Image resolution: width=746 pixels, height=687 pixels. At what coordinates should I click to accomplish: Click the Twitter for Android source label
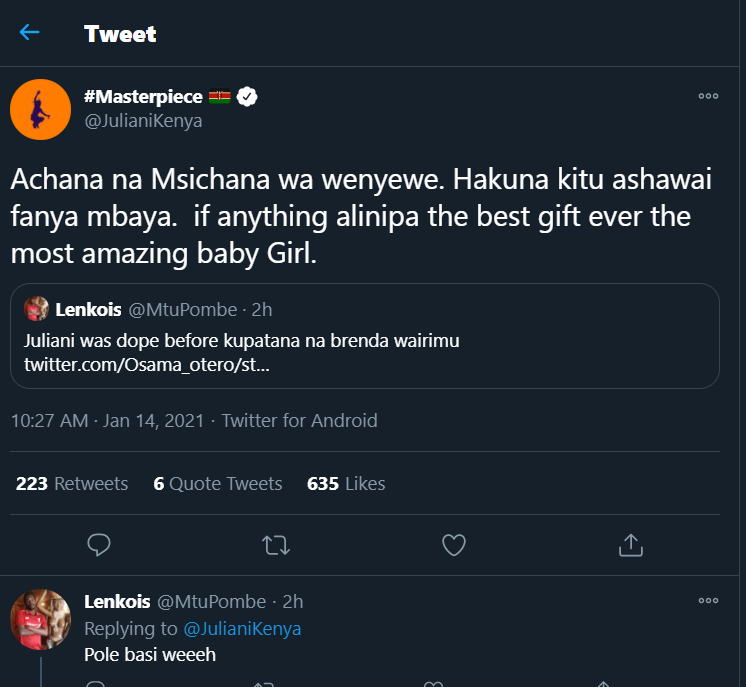300,421
